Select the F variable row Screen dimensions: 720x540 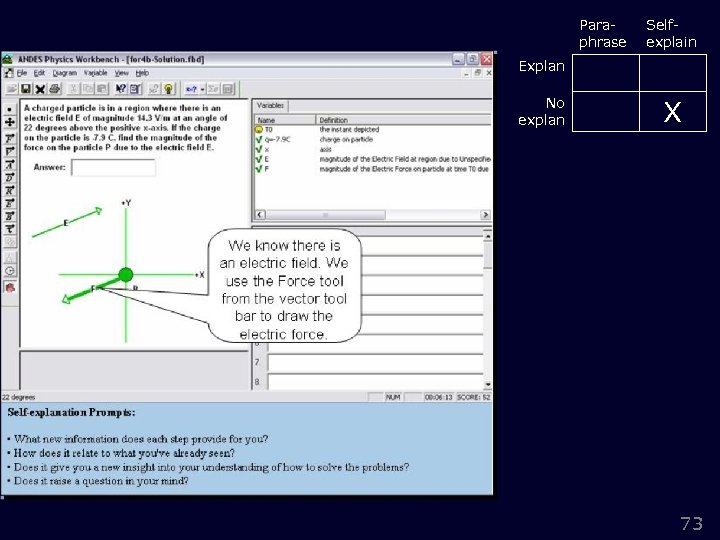373,169
